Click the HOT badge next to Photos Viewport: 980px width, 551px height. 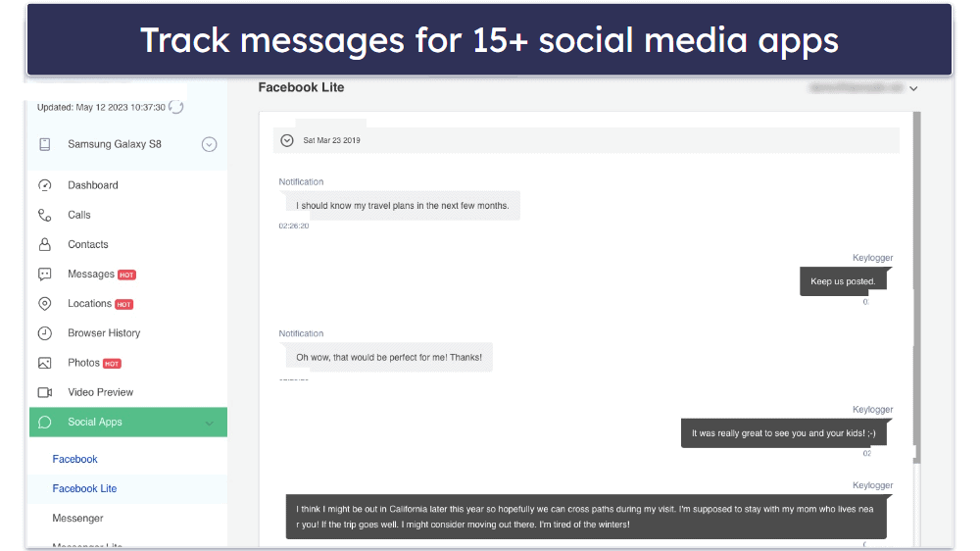[x=112, y=364]
